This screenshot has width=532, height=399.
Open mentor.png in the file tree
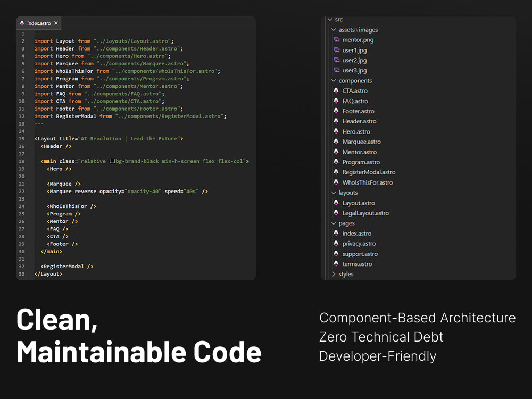358,40
